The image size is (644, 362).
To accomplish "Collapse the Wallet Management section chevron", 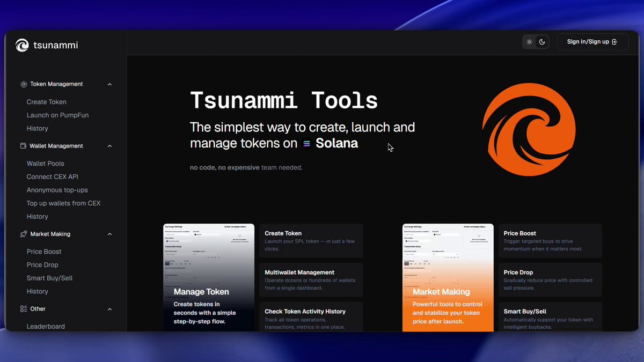I will pos(110,146).
